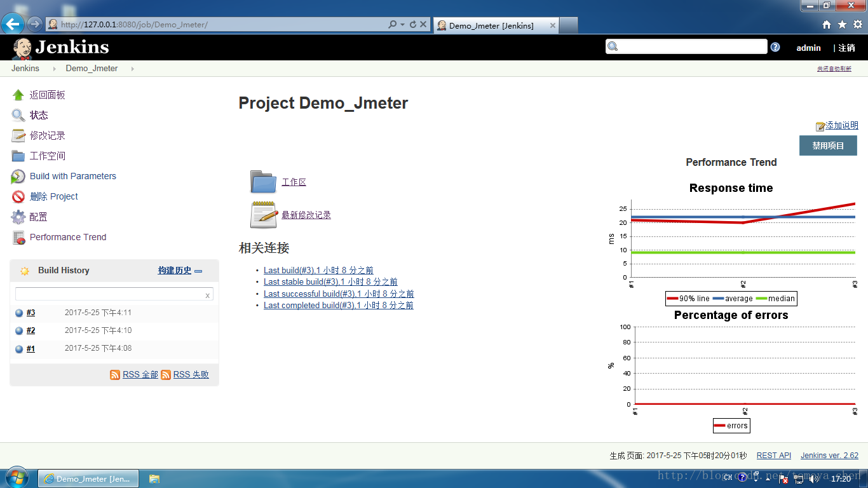
Task: Click the 禁用项目 disable project button
Action: (x=828, y=146)
